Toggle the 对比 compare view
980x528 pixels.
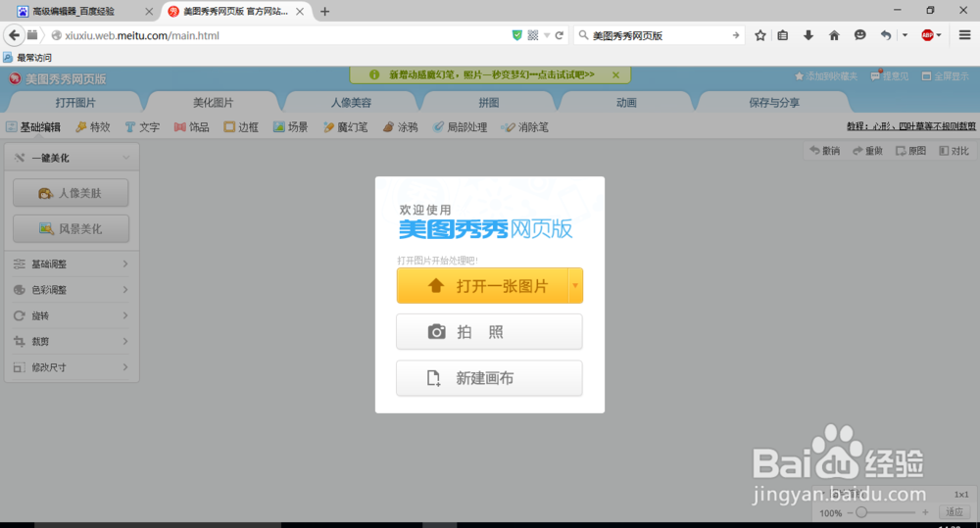pos(955,151)
